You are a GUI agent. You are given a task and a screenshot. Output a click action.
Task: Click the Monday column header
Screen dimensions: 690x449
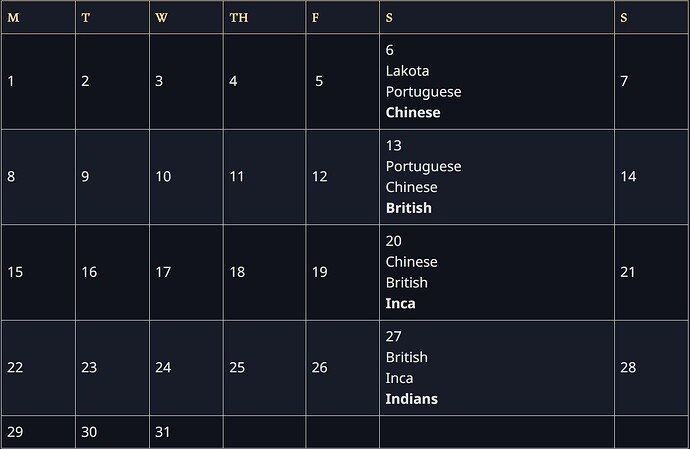coord(14,18)
